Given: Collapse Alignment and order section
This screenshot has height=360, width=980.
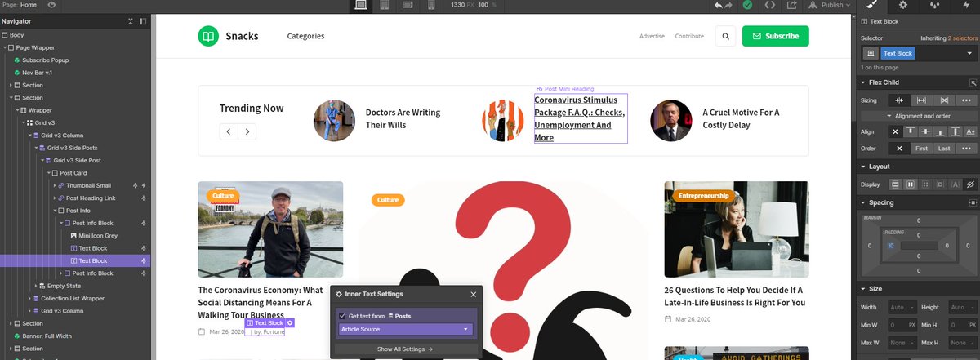Looking at the screenshot, I should point(919,116).
